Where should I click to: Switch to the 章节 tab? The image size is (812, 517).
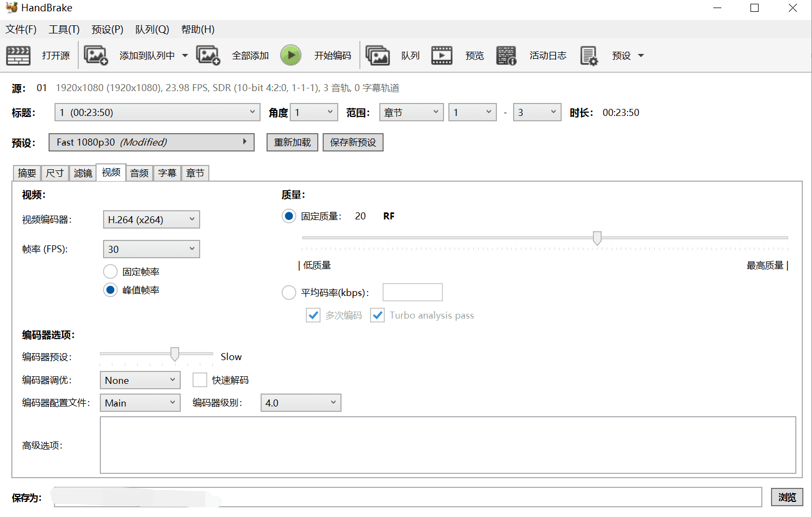click(195, 173)
